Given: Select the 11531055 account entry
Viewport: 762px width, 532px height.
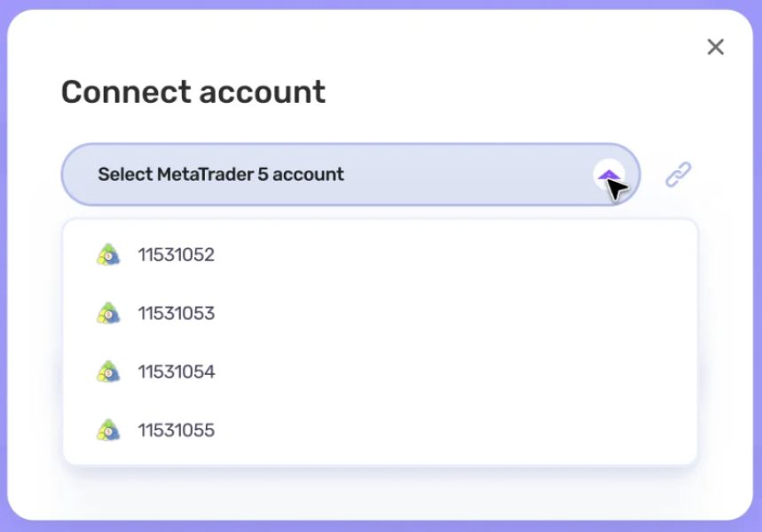Looking at the screenshot, I should click(x=177, y=431).
